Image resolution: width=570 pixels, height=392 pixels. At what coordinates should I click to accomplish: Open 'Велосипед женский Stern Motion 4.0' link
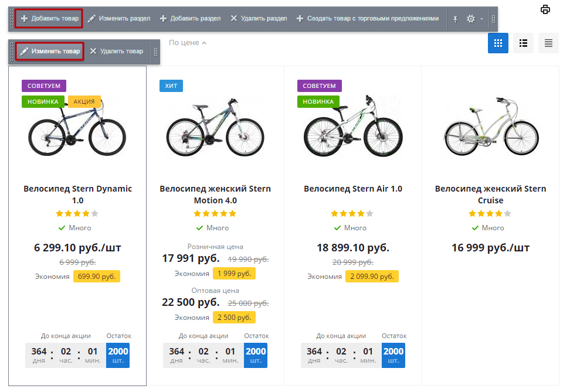[x=215, y=195]
